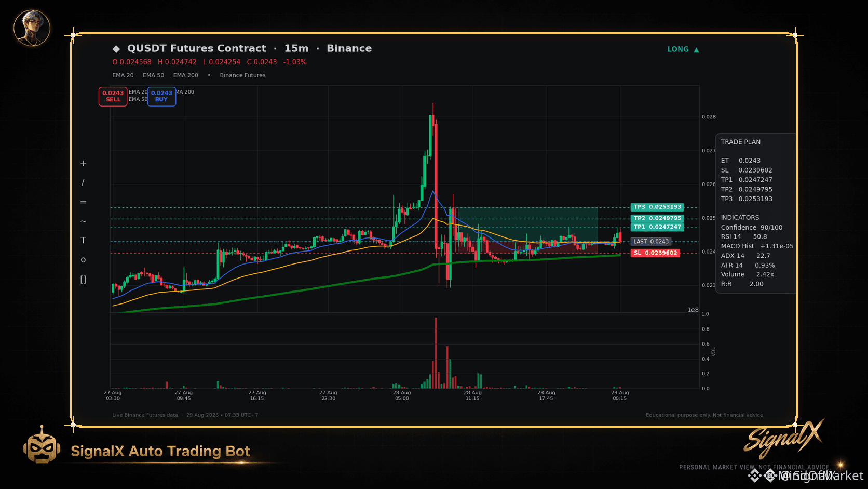Click the MACD Hist +1.31e-05 reading
The width and height of the screenshot is (868, 489).
(x=757, y=246)
